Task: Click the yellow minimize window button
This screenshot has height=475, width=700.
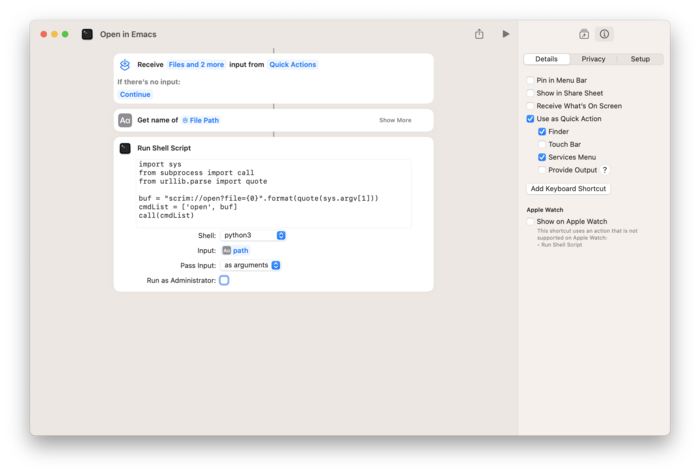Action: click(x=54, y=34)
